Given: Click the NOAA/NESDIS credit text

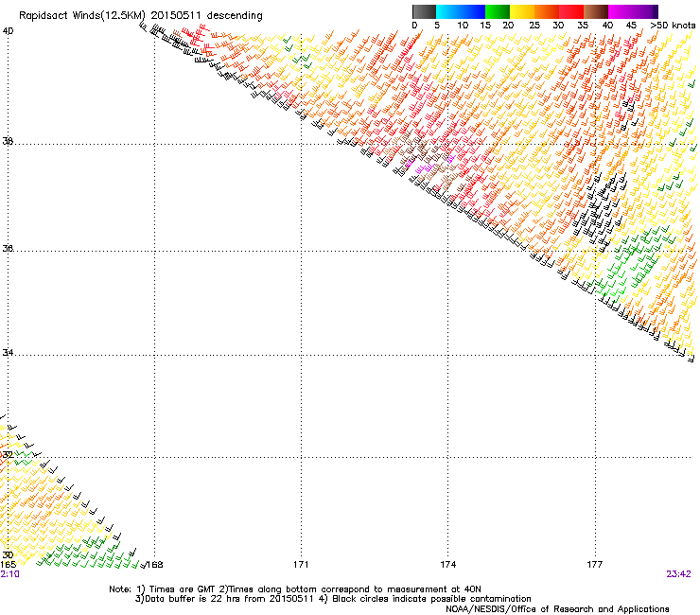Looking at the screenshot, I should pos(557,609).
